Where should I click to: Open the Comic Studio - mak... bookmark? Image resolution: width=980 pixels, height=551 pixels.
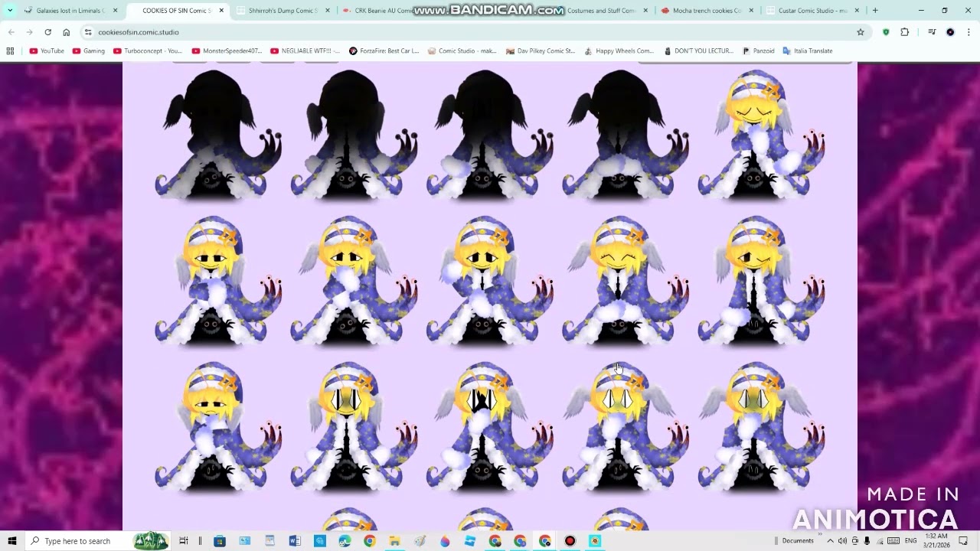coord(462,51)
